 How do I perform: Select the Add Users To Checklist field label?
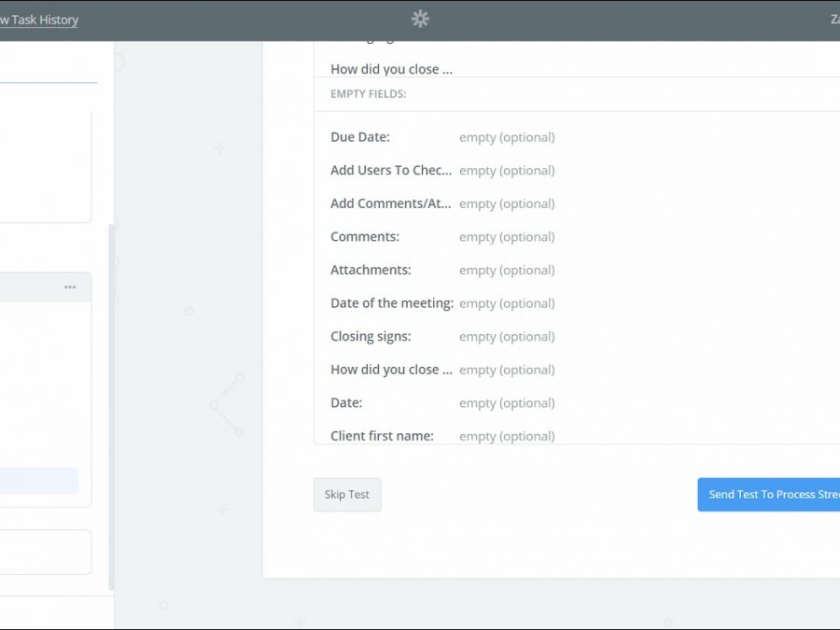pos(390,171)
